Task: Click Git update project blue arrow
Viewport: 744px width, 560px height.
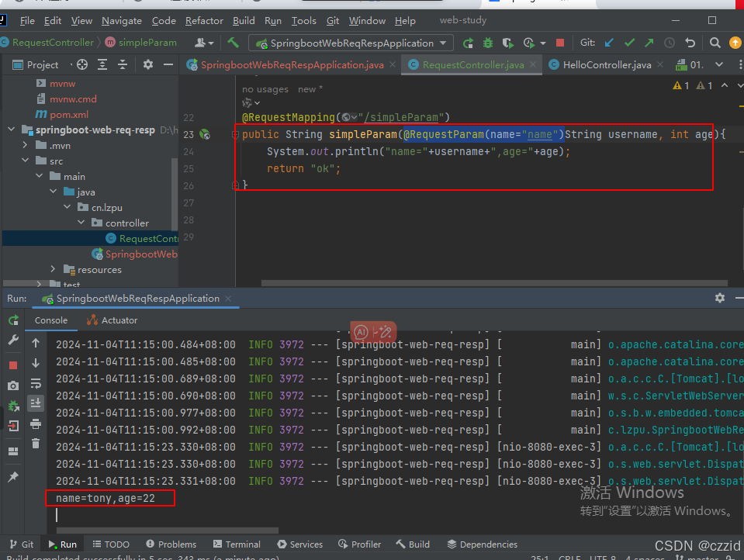Action: point(609,43)
